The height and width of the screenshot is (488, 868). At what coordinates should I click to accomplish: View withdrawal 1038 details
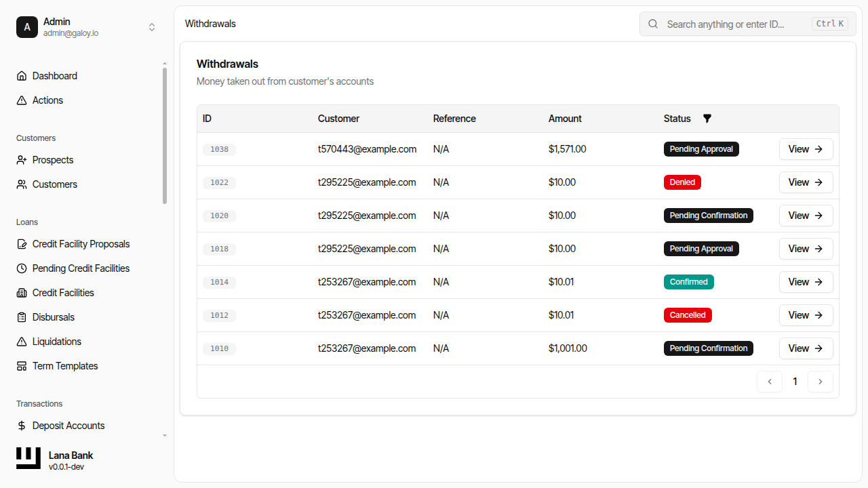tap(806, 149)
